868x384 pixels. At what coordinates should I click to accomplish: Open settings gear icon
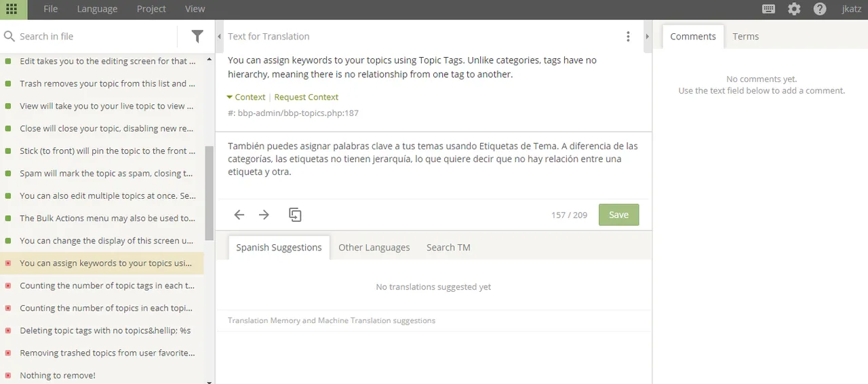pyautogui.click(x=794, y=9)
